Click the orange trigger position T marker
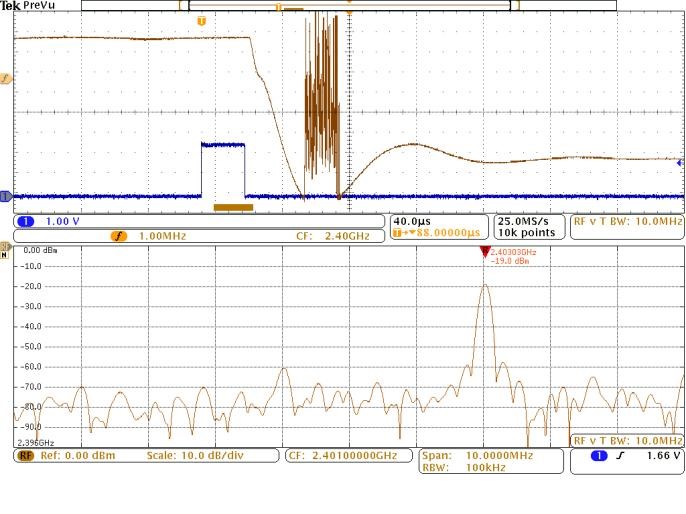Image resolution: width=686 pixels, height=514 pixels. [202, 20]
